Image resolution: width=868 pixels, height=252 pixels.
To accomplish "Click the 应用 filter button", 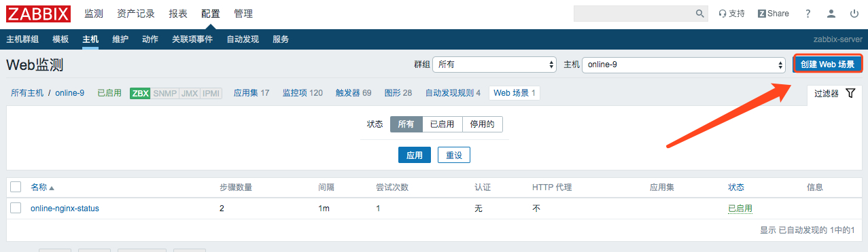I will (415, 156).
